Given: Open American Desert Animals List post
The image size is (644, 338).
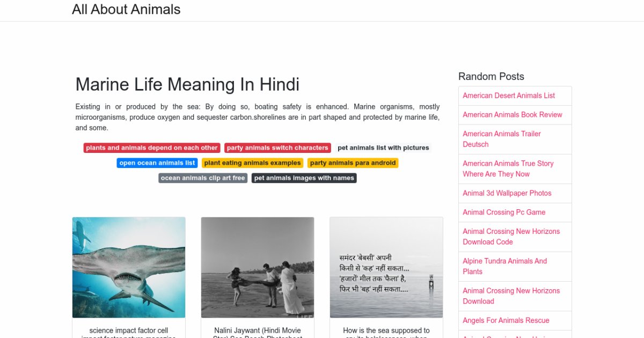Looking at the screenshot, I should coord(509,95).
